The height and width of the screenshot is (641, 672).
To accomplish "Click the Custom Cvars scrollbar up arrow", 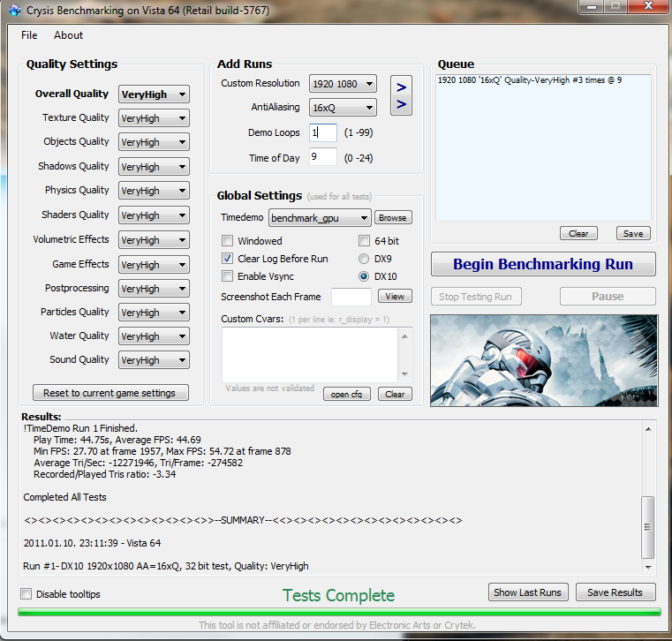I will pos(404,336).
